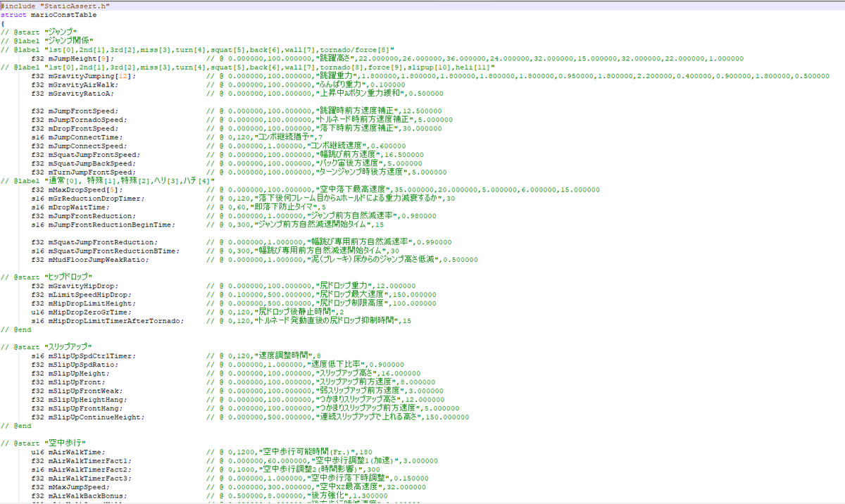This screenshot has width=845, height=504.
Task: Select mAirWalkTimerFact3 in the code
Action: 88,478
